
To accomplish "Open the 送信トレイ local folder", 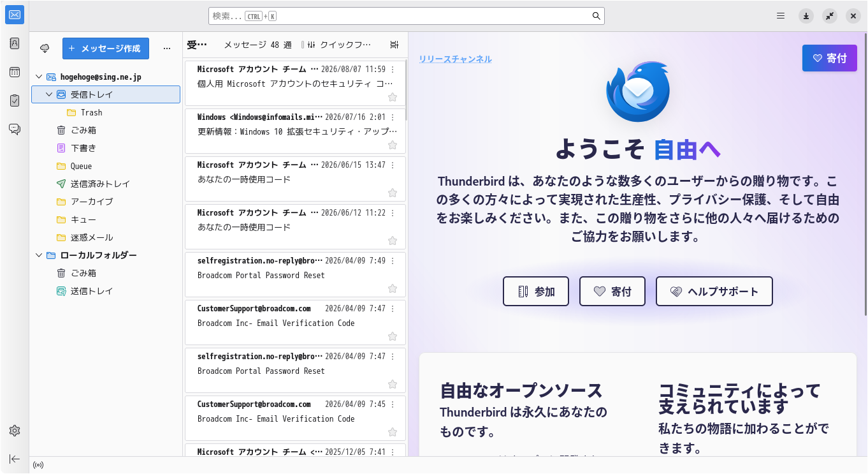I will coord(106,291).
